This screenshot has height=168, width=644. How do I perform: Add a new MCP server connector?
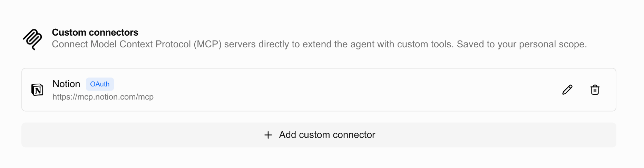coord(319,135)
